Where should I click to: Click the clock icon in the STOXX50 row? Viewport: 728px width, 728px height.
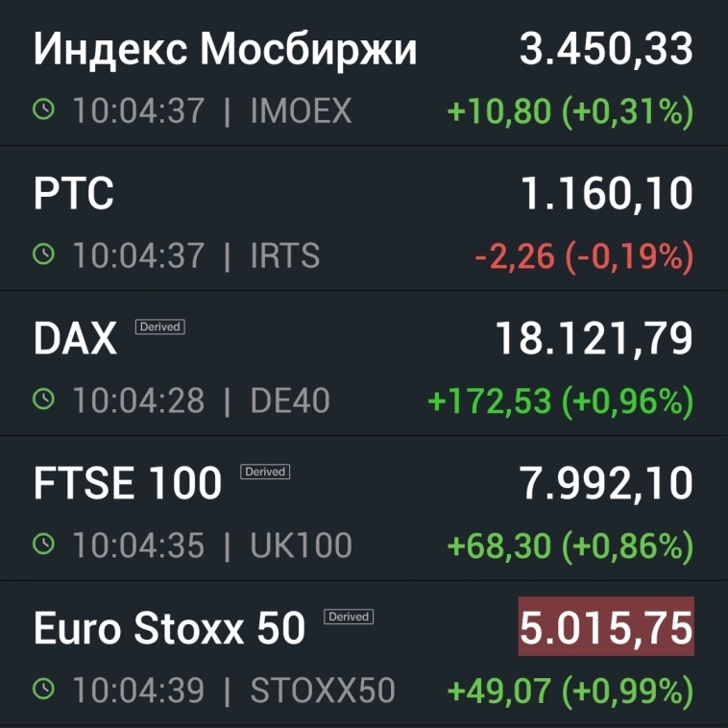(x=43, y=689)
